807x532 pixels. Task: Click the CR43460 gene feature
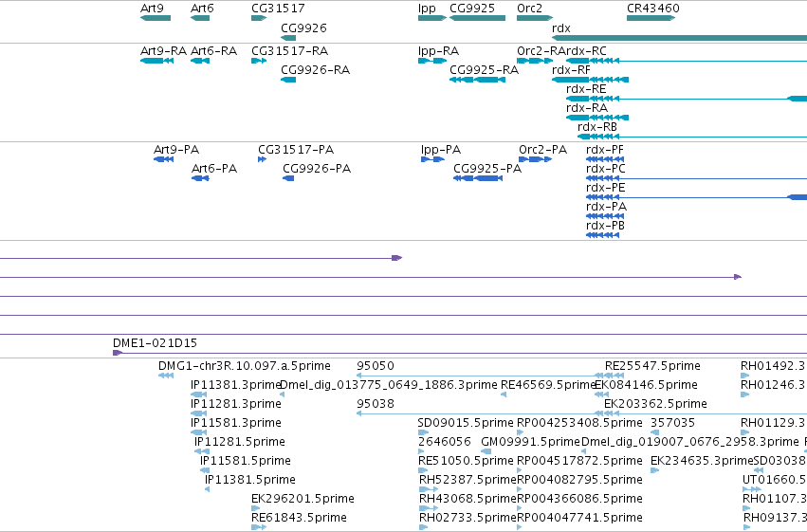tap(651, 18)
